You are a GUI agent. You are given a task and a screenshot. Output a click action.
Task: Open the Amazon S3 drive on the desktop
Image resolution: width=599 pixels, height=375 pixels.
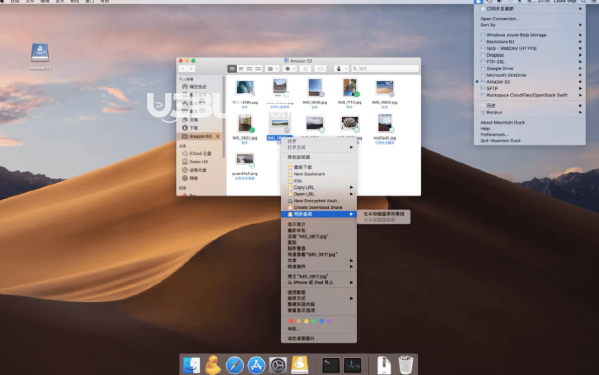click(40, 53)
